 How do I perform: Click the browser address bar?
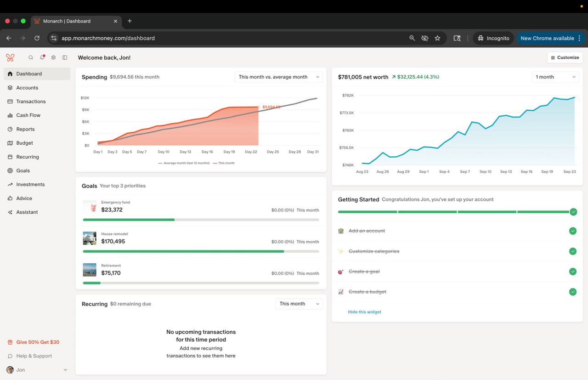[230, 38]
